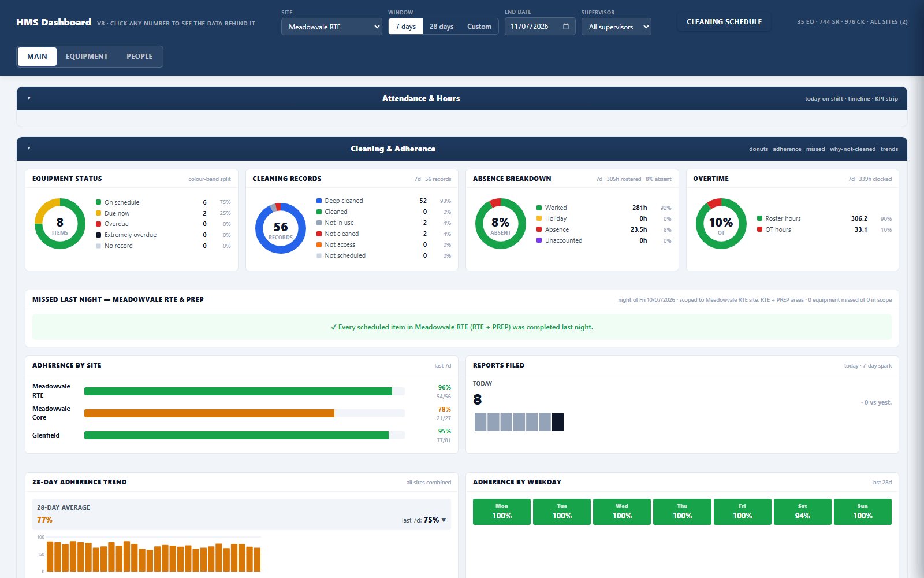Click the 56 RECORDS cleaning donut
Viewport: 924px width, 578px height.
click(281, 228)
